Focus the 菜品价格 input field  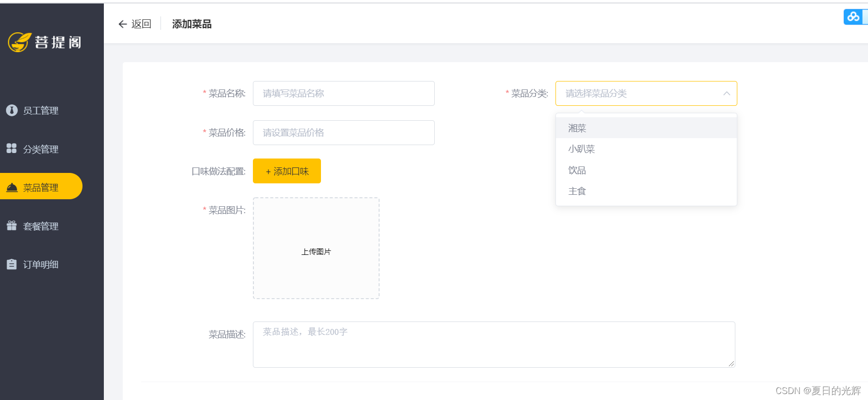344,133
